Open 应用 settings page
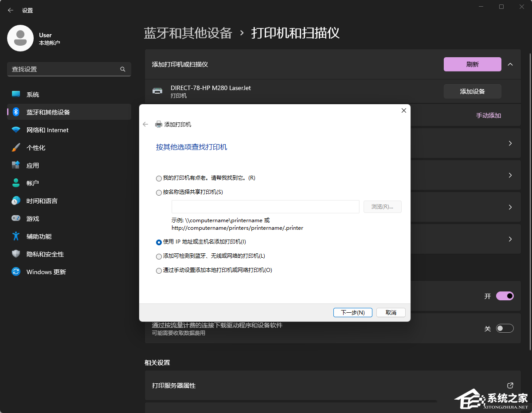532x413 pixels. point(69,165)
